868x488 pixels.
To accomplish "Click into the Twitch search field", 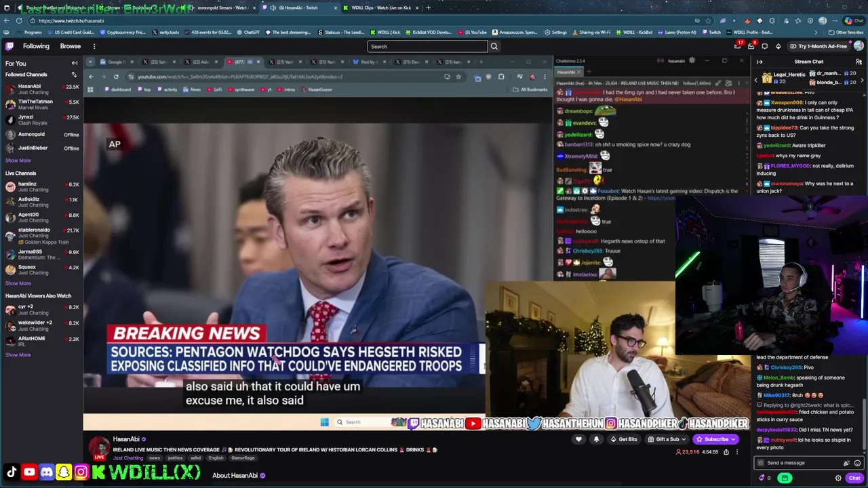I will (427, 46).
